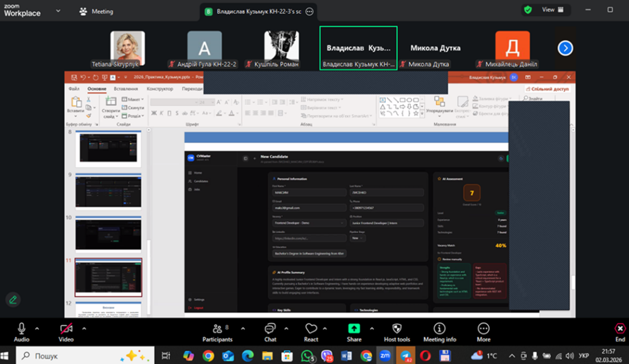Show next participants with blue arrow
Viewport: 629px width, 364px height.
tap(565, 48)
